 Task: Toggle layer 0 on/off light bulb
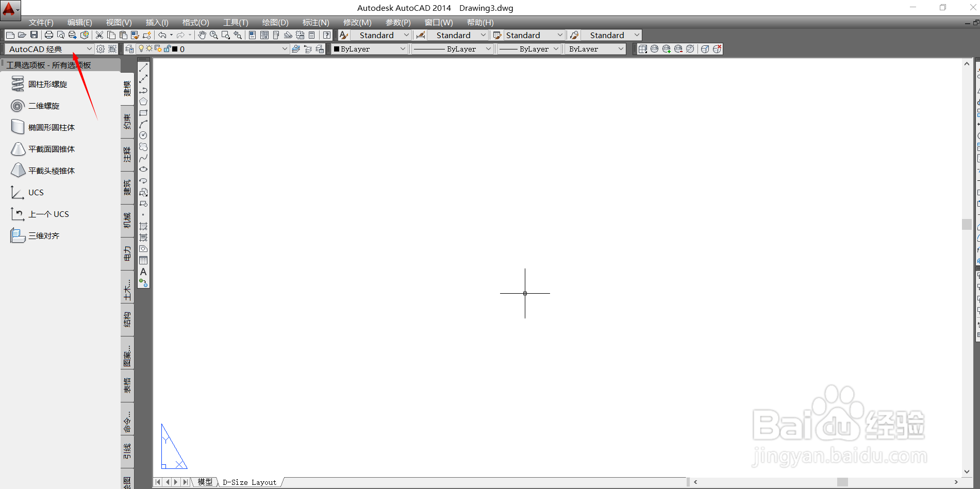pyautogui.click(x=141, y=48)
